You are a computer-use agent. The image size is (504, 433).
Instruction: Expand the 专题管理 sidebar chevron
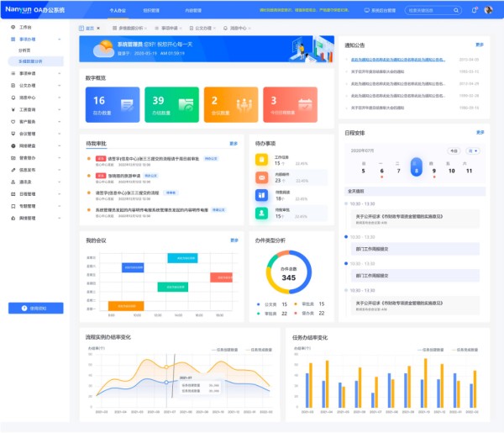pyautogui.click(x=60, y=206)
